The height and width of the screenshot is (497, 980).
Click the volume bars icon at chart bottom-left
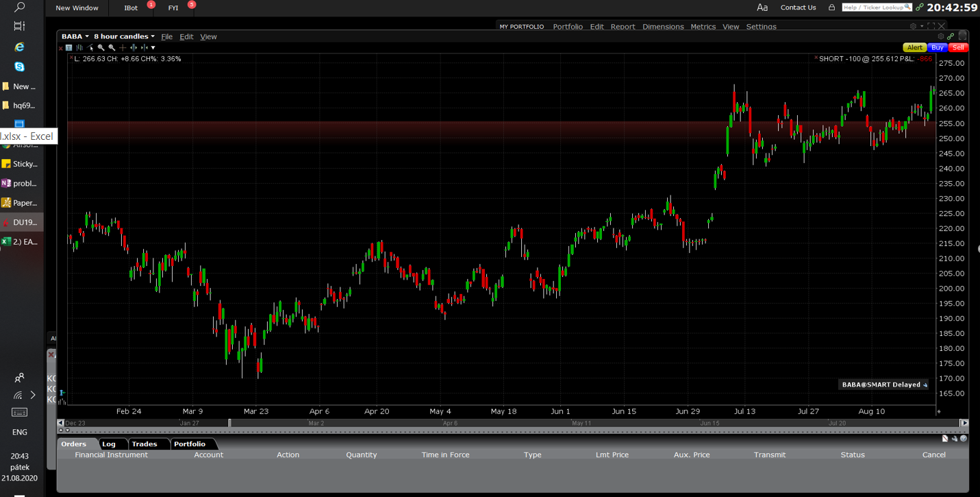(62, 402)
